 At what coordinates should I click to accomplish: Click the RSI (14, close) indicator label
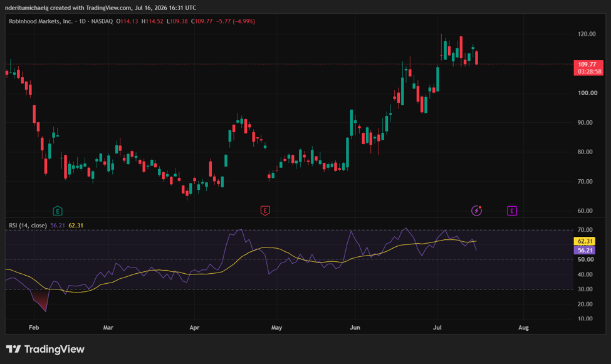[x=28, y=226]
